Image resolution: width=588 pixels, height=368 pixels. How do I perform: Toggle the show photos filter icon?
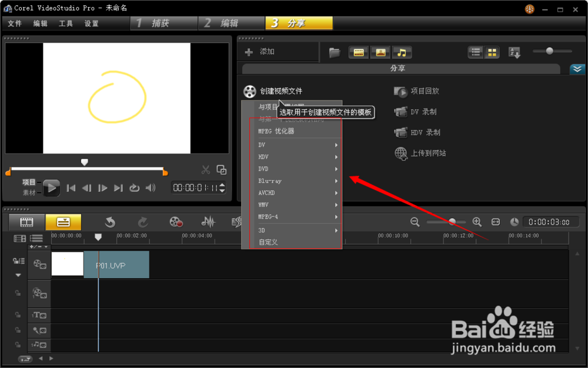(x=380, y=52)
